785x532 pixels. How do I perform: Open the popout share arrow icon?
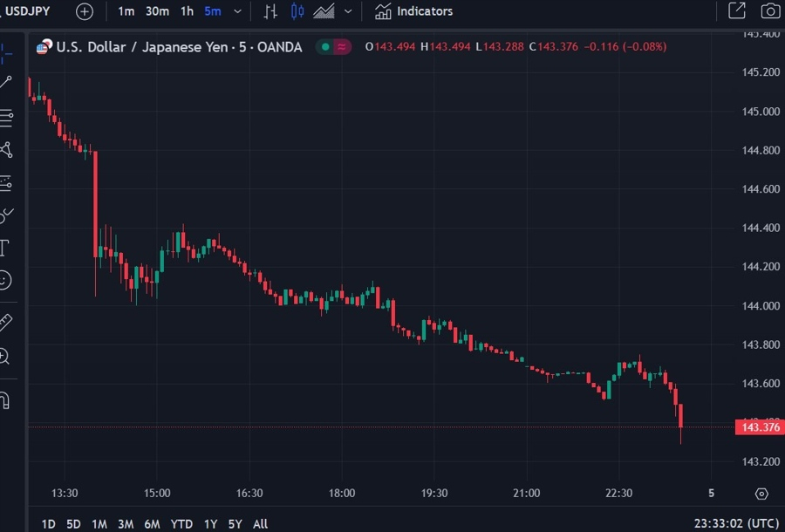click(x=736, y=11)
